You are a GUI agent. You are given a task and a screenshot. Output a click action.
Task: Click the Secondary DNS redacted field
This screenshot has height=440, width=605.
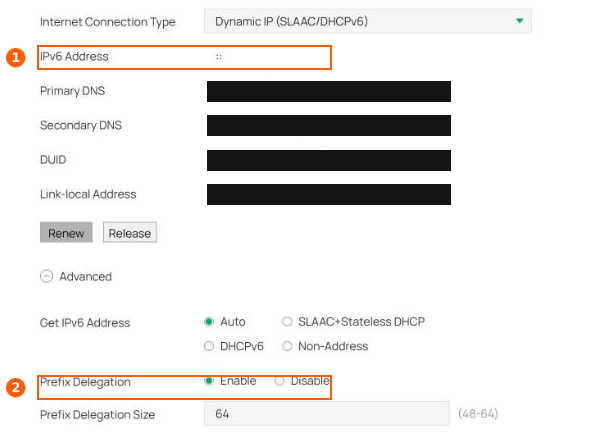329,125
